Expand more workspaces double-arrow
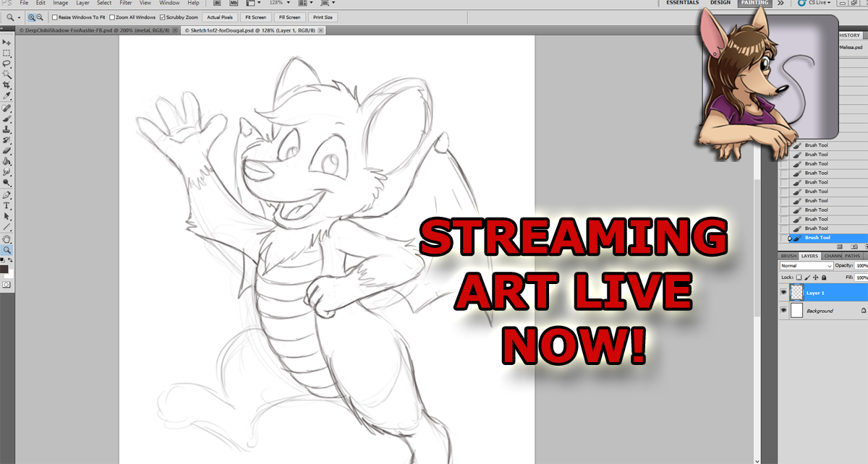The height and width of the screenshot is (464, 868). (780, 3)
